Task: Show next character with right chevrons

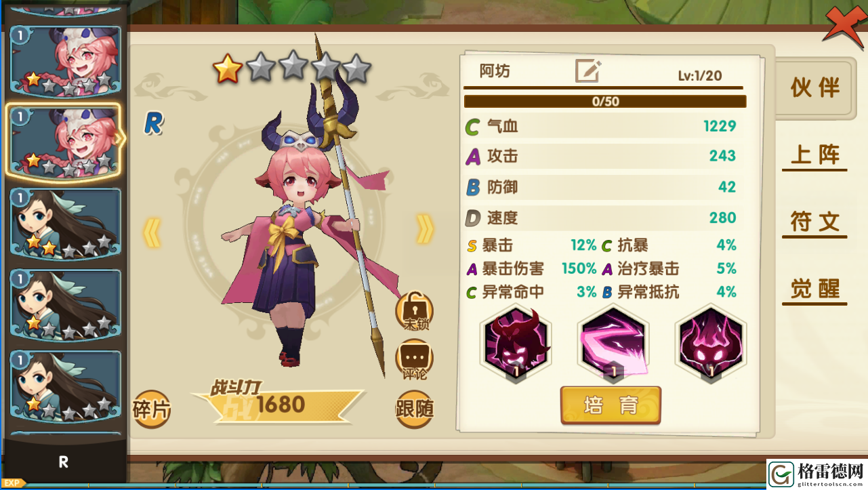Action: tap(425, 230)
